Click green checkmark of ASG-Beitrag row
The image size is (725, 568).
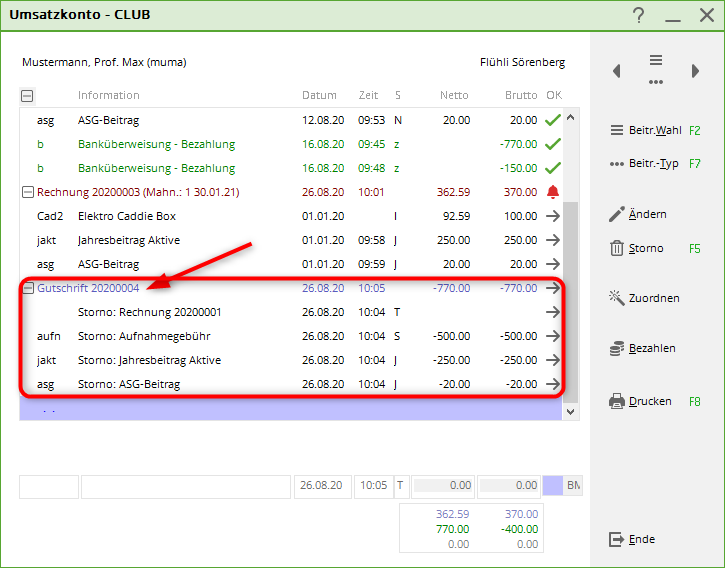pos(554,120)
